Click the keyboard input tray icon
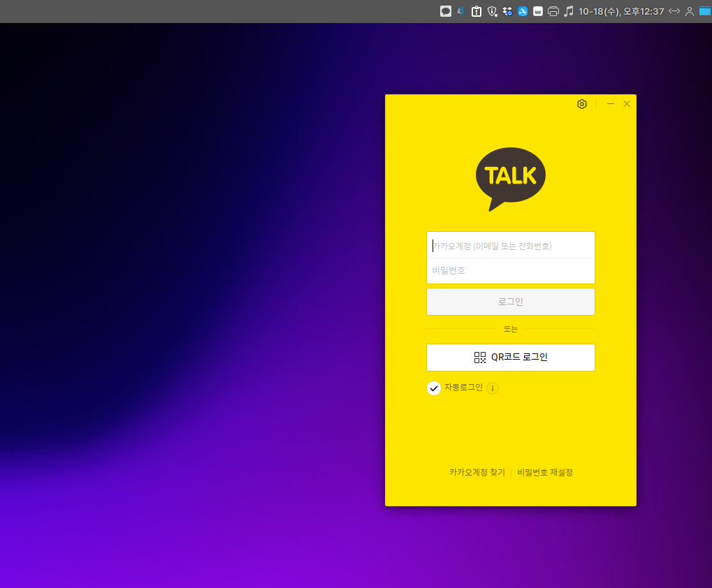 pyautogui.click(x=538, y=11)
